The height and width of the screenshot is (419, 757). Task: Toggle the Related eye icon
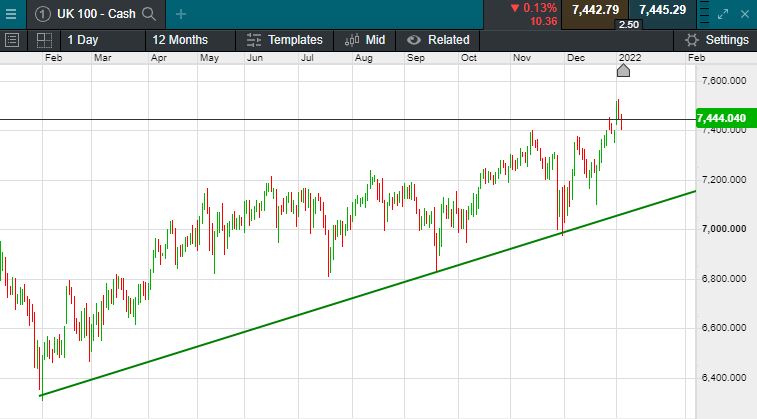tap(413, 40)
